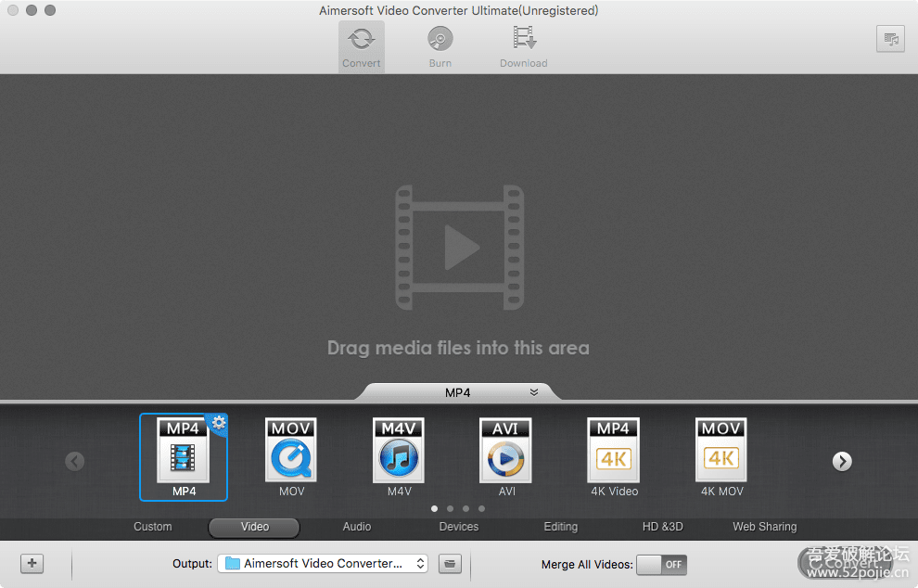Screen dimensions: 918x588
Task: Click the drag media files drop area
Action: click(x=459, y=237)
